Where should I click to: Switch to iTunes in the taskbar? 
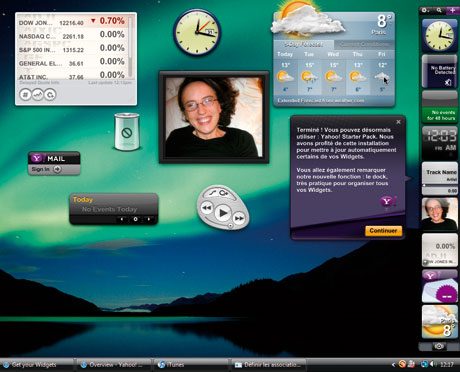pos(191,365)
